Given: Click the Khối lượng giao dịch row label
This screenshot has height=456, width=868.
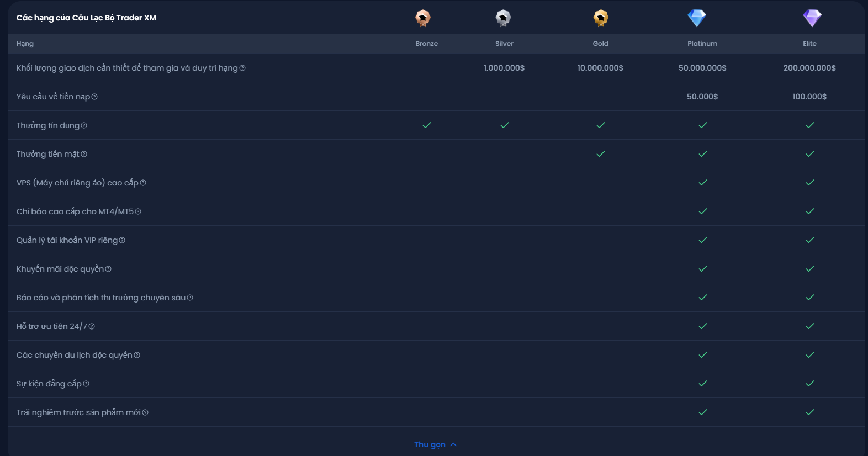Looking at the screenshot, I should pos(127,68).
